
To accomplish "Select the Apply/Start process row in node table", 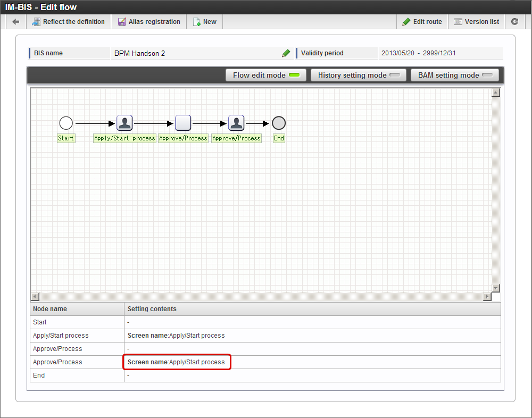I will 265,336.
